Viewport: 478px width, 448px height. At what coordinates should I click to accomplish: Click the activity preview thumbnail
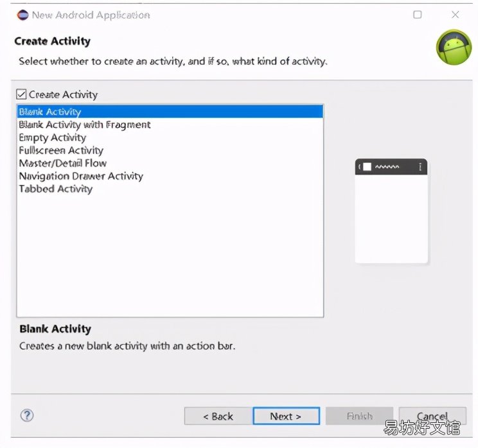click(391, 211)
